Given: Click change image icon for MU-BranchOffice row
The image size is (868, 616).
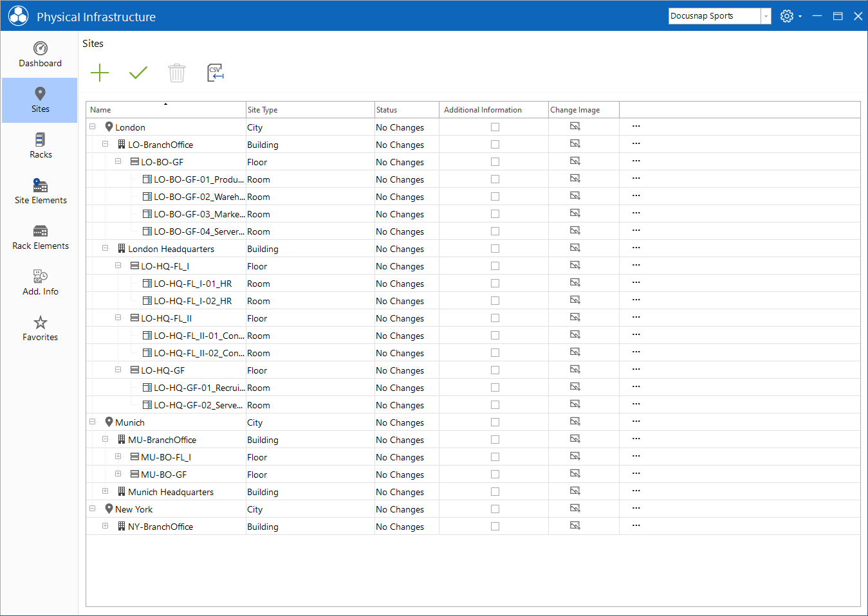Looking at the screenshot, I should click(x=575, y=439).
